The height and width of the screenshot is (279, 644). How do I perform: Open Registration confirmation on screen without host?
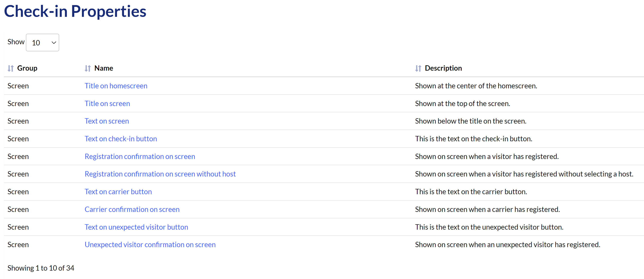pyautogui.click(x=160, y=174)
